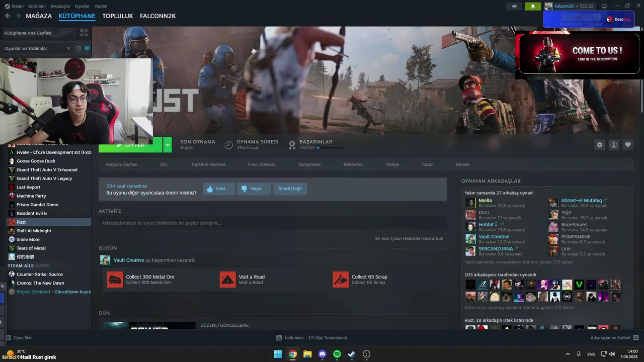Click Hayır thumbs-down button

click(254, 189)
